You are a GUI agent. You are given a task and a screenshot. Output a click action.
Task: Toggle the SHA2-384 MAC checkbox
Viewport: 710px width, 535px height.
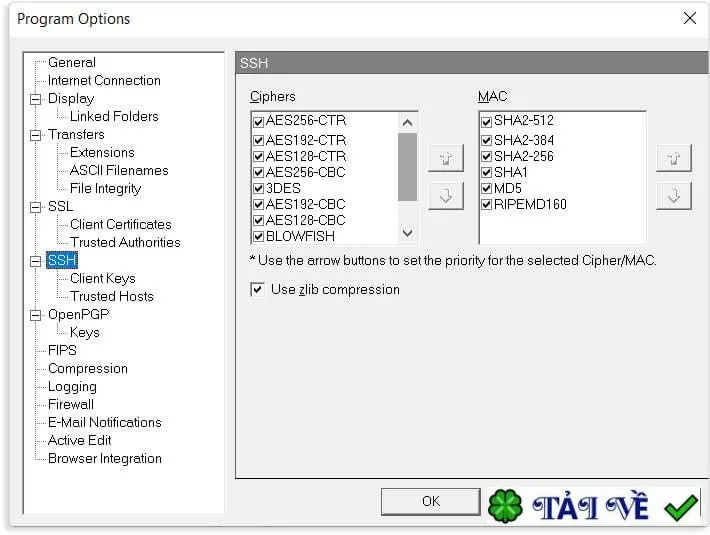click(487, 140)
